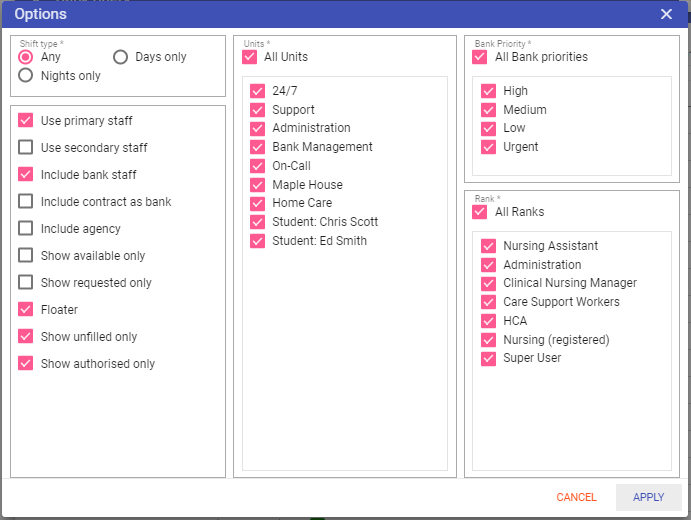Toggle Include bank staff checkbox
This screenshot has width=691, height=520.
click(26, 175)
